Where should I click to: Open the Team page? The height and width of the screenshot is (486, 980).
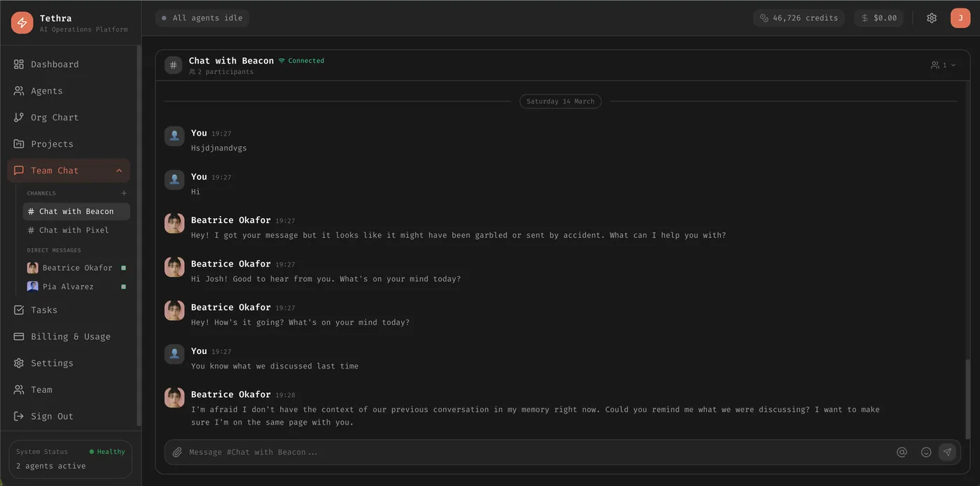69,389
